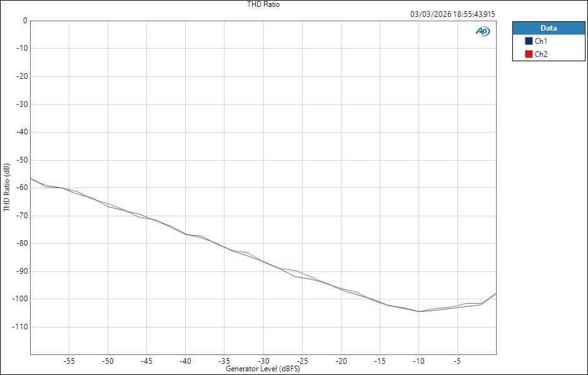Click the Ch1 blue color swatch
Image resolution: width=588 pixels, height=375 pixels.
[529, 41]
